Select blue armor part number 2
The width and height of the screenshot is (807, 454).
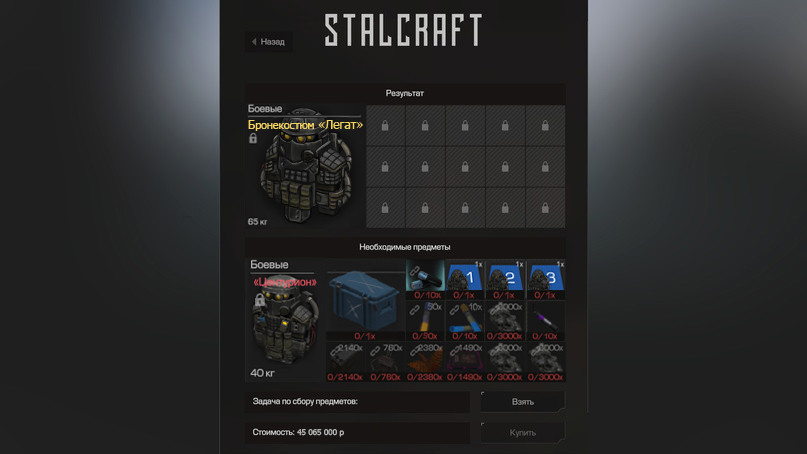point(505,280)
